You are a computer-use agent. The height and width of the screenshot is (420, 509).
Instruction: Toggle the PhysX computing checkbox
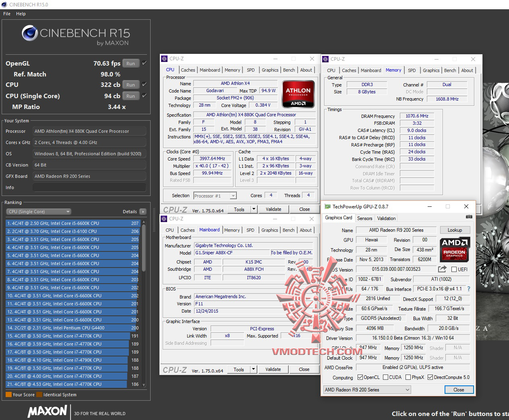(x=408, y=377)
